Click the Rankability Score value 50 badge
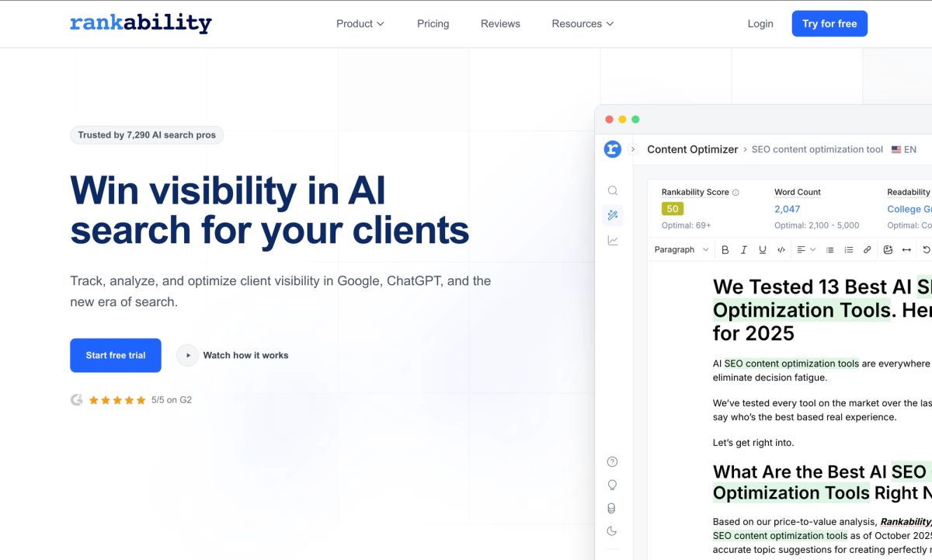The width and height of the screenshot is (932, 560). point(673,209)
